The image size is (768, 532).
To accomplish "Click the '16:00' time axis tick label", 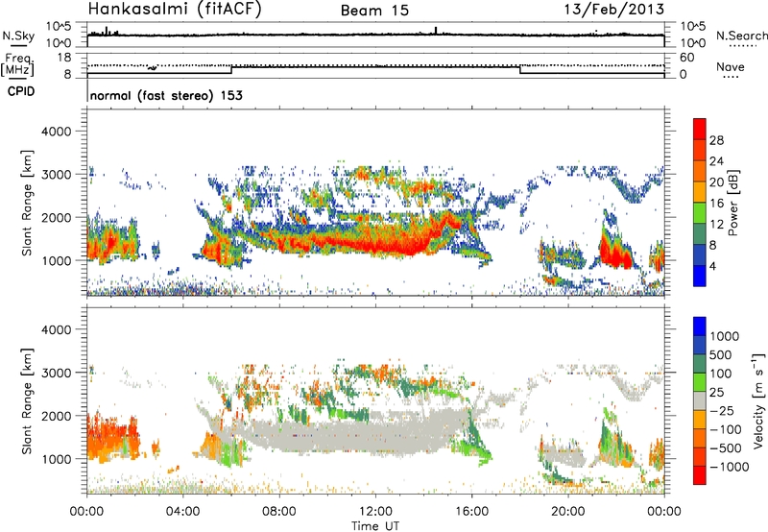I will tap(471, 512).
